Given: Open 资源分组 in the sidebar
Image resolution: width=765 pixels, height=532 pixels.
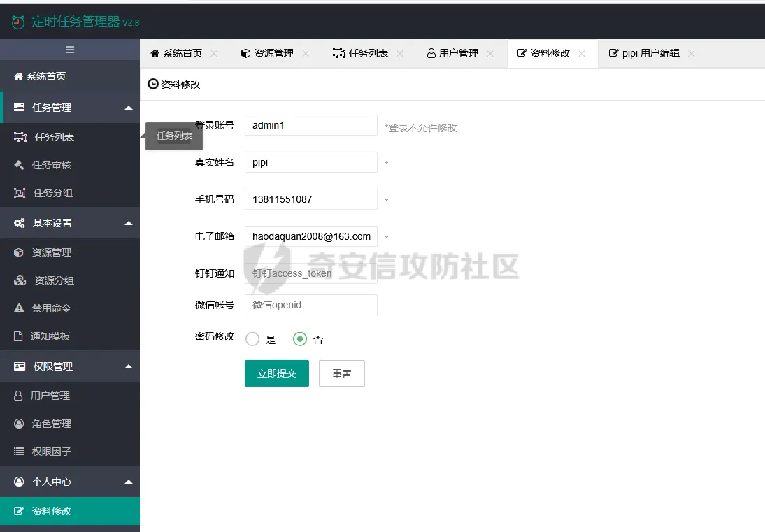Looking at the screenshot, I should [70, 280].
